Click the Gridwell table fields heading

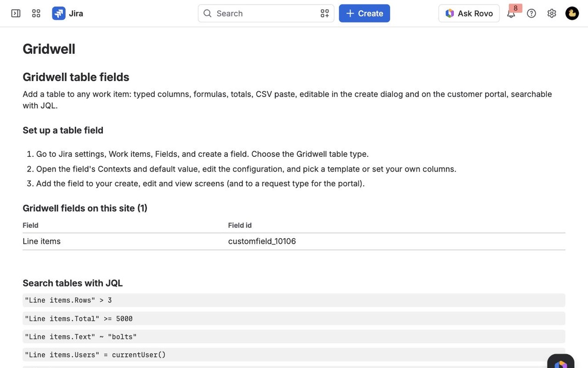click(76, 77)
